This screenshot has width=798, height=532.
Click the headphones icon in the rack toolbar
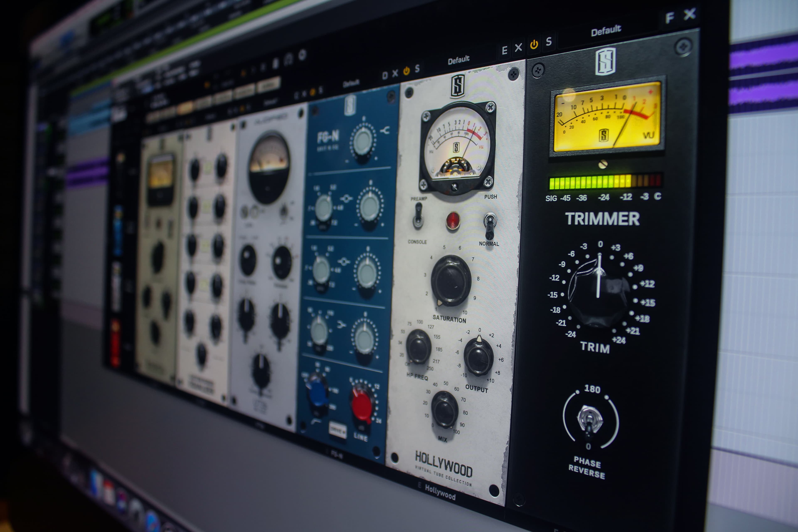click(288, 59)
